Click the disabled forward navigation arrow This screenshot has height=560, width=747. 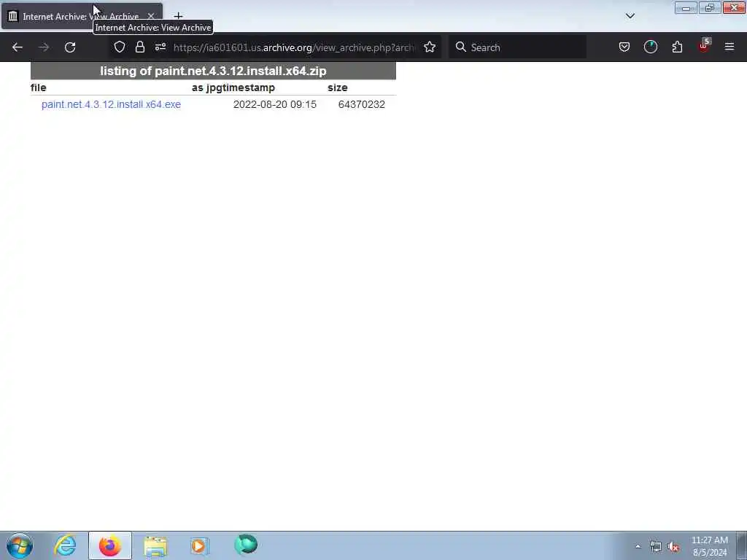[44, 47]
